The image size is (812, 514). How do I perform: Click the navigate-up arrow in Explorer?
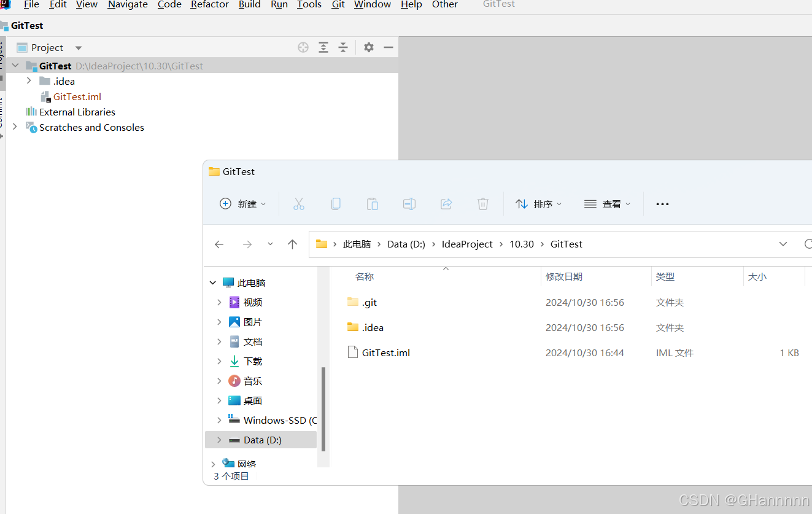coord(293,244)
